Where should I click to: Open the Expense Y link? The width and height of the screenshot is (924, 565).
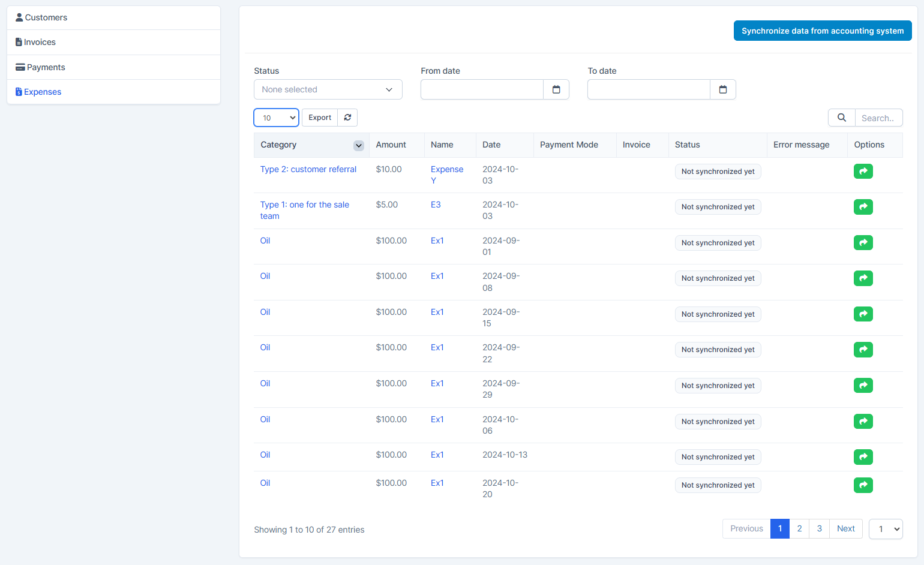[447, 175]
